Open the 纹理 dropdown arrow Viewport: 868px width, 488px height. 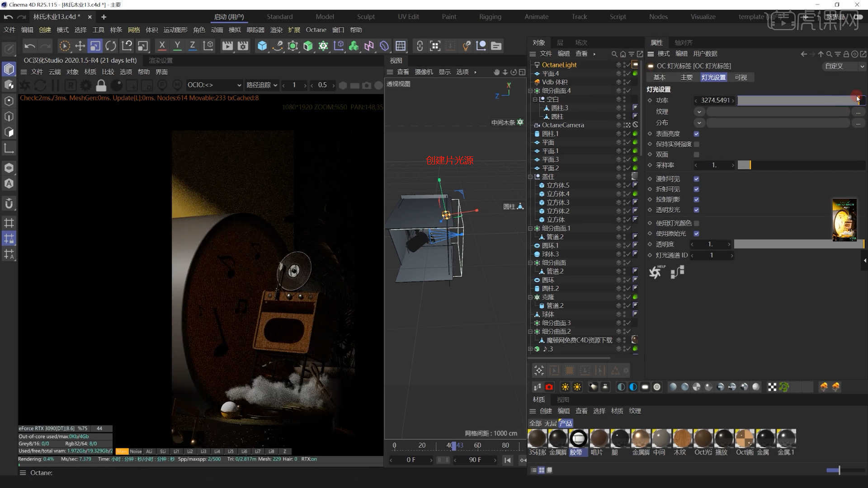tap(699, 112)
